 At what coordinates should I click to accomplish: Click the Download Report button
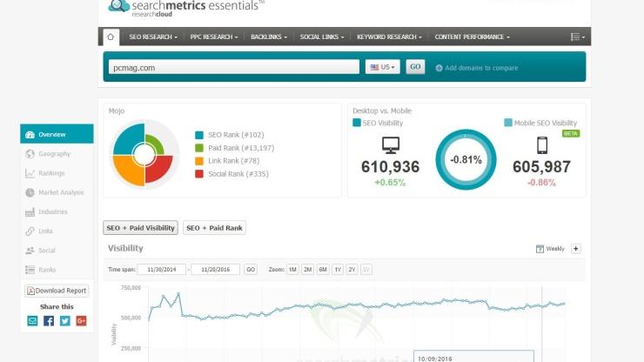coord(57,291)
